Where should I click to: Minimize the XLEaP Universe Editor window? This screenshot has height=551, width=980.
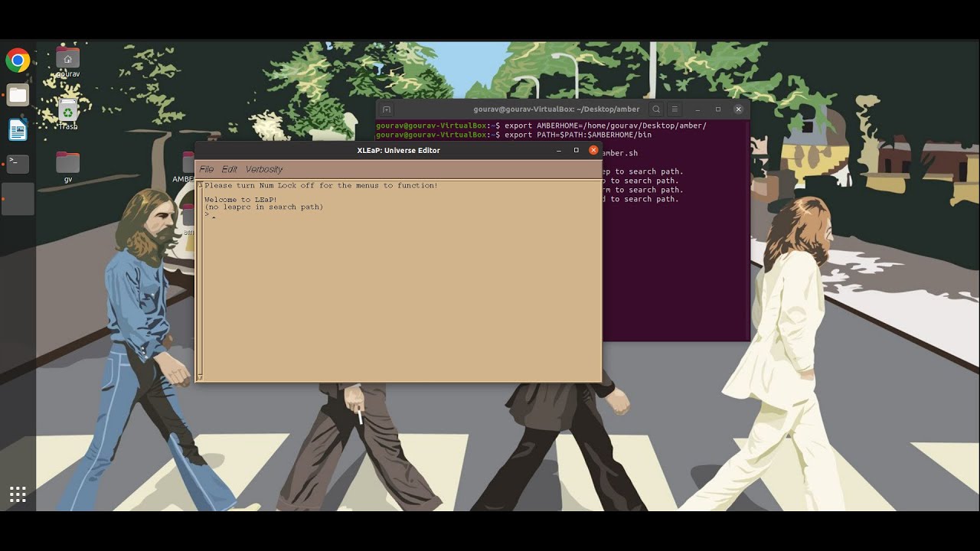(x=559, y=150)
